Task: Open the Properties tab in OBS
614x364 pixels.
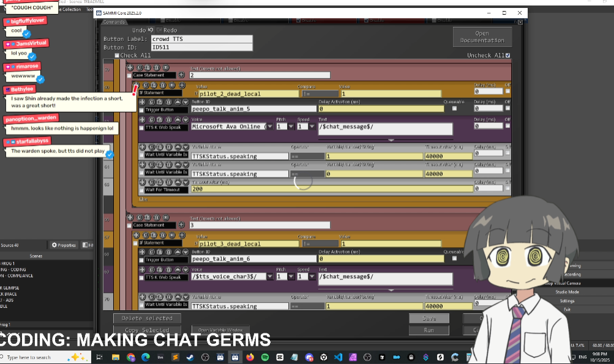Action: coord(64,245)
